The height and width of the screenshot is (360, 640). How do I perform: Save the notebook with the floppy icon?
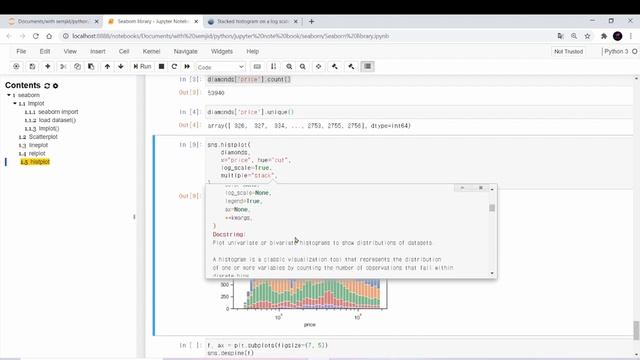tap(32, 67)
